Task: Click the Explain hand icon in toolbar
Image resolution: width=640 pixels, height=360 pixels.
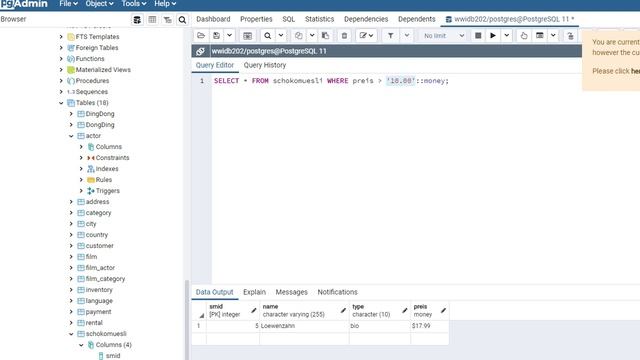Action: [x=524, y=36]
